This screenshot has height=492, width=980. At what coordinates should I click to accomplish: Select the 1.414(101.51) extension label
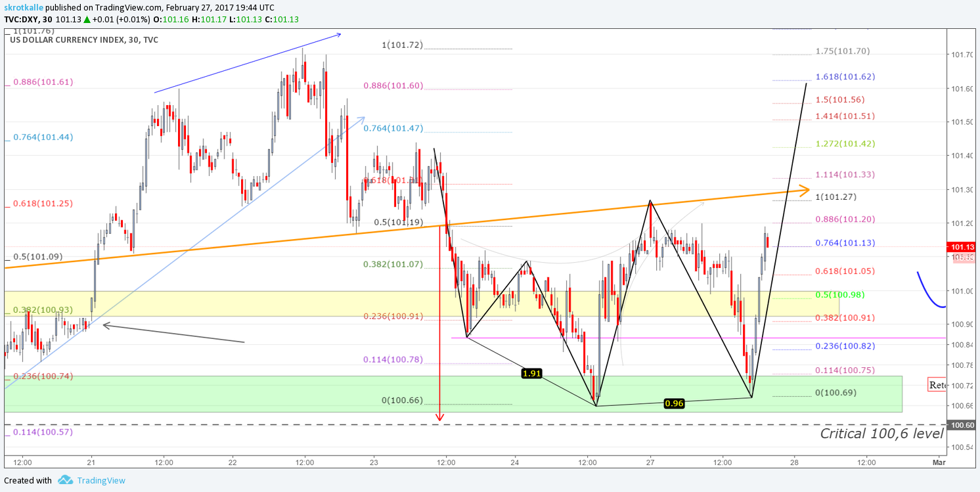(845, 116)
